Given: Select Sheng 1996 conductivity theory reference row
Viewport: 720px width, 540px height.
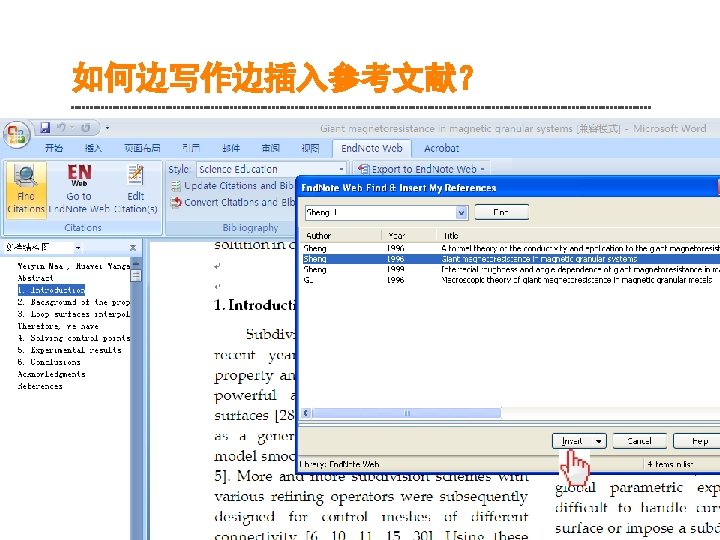Looking at the screenshot, I should point(510,248).
